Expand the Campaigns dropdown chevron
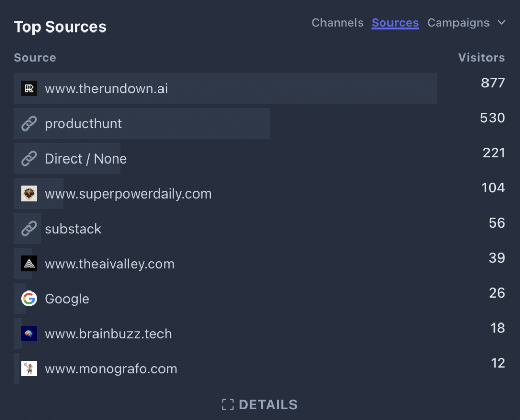Screen dimensions: 520x420 [501, 23]
